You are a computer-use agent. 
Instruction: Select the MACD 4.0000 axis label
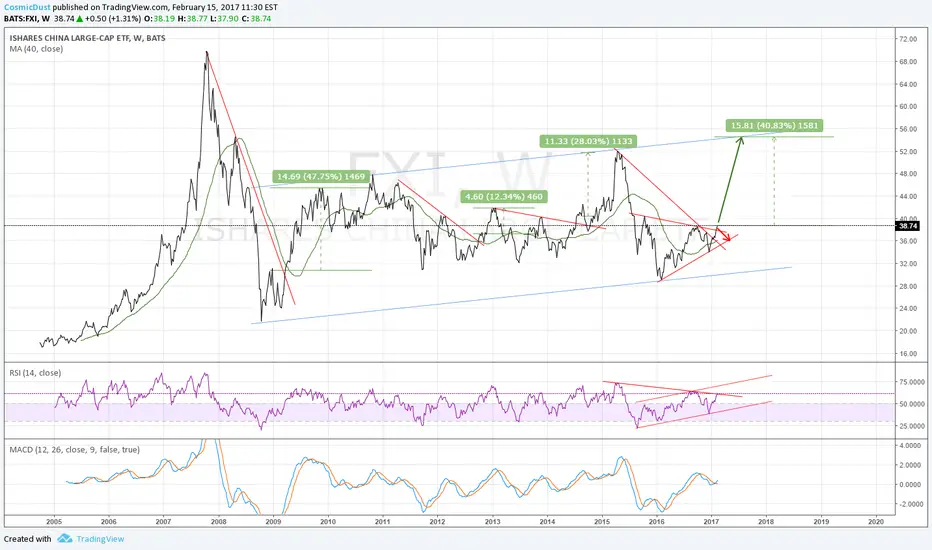(911, 445)
